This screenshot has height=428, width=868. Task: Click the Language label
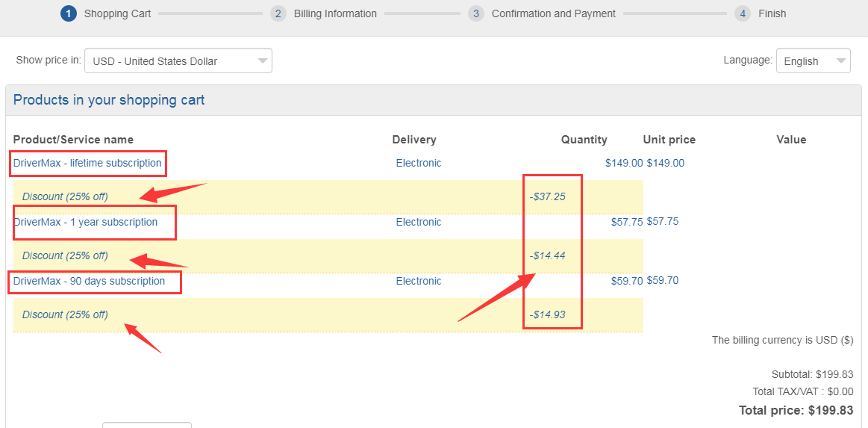click(748, 60)
